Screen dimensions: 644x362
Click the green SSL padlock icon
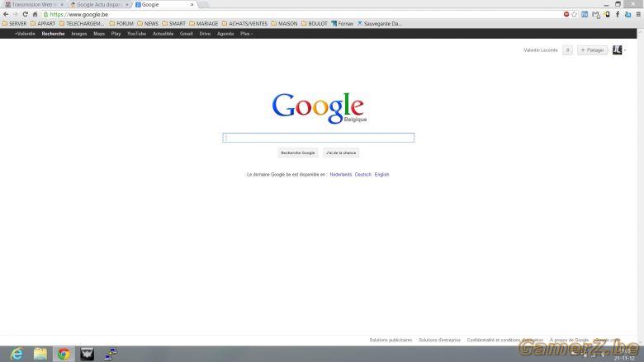45,14
